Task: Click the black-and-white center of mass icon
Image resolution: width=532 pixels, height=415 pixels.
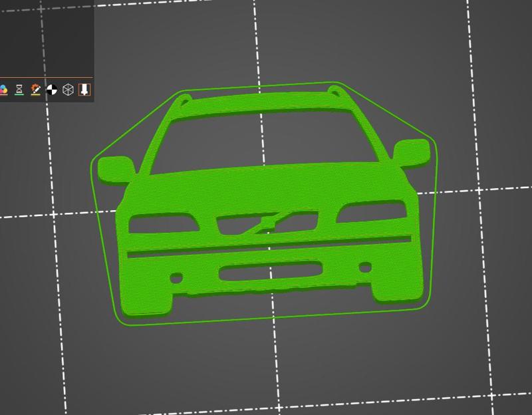Action: pyautogui.click(x=52, y=90)
